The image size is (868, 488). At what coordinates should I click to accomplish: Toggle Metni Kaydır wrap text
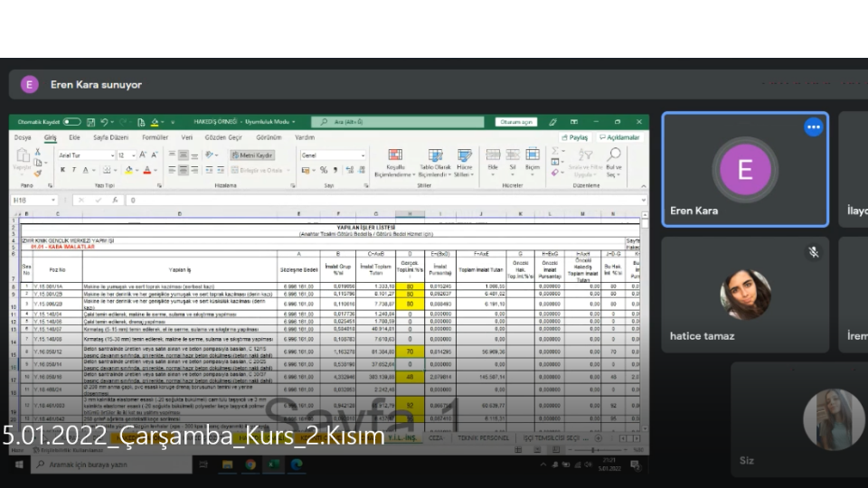point(252,155)
